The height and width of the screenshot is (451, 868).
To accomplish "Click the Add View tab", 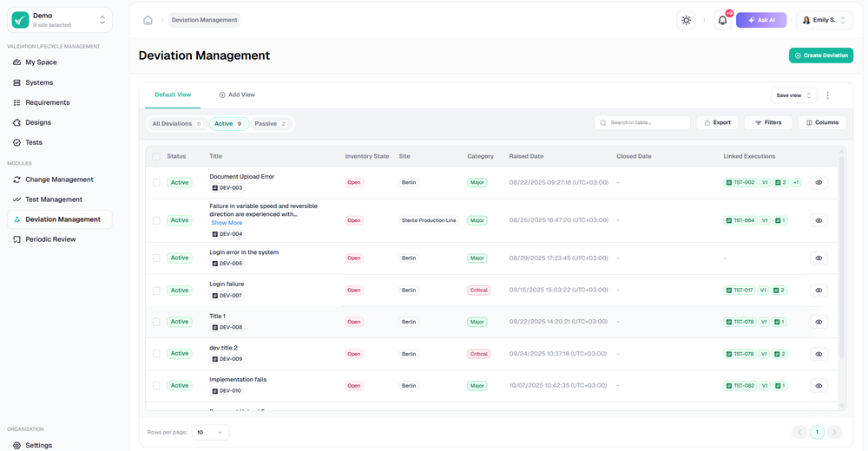I will pos(237,95).
